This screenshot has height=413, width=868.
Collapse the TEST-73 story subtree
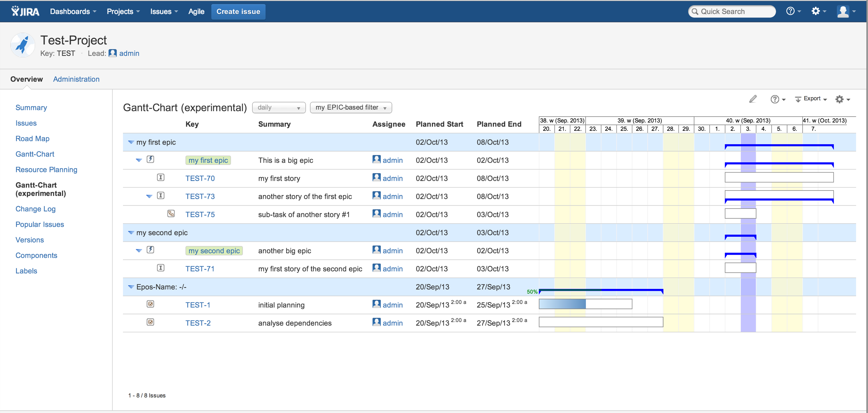click(x=149, y=197)
